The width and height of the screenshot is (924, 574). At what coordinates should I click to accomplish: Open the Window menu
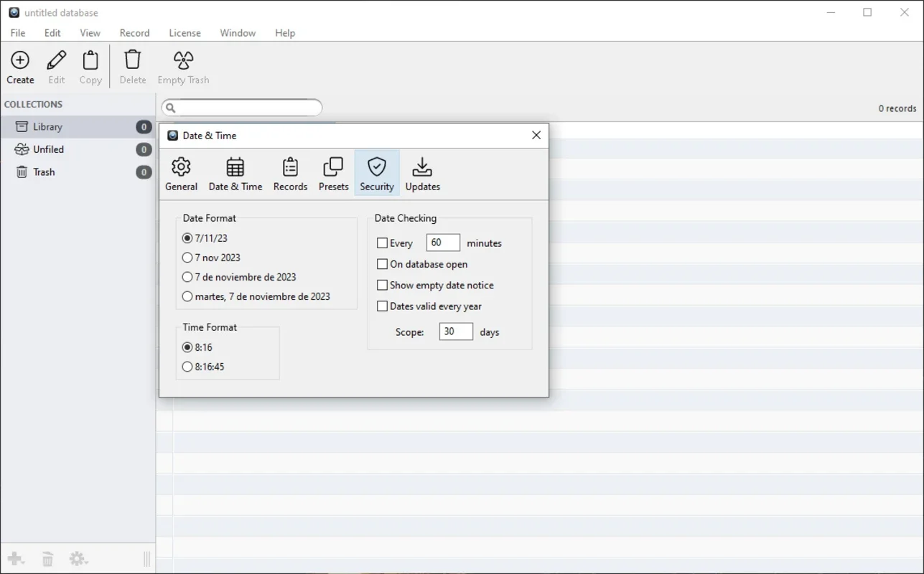tap(238, 33)
